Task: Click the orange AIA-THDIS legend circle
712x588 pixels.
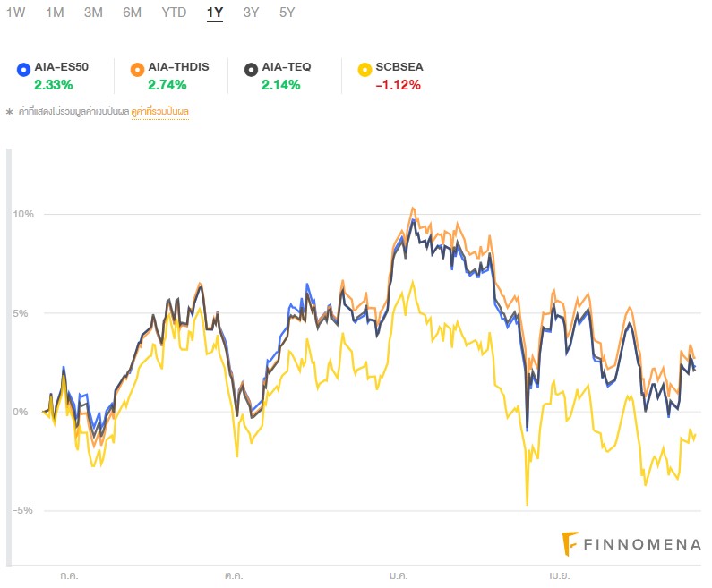Action: click(x=137, y=68)
